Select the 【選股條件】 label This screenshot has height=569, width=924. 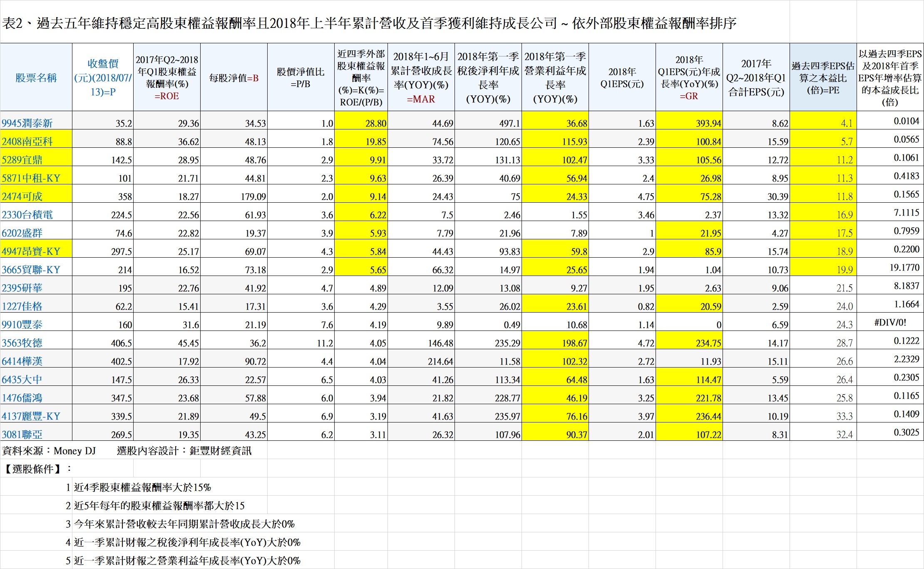click(37, 469)
